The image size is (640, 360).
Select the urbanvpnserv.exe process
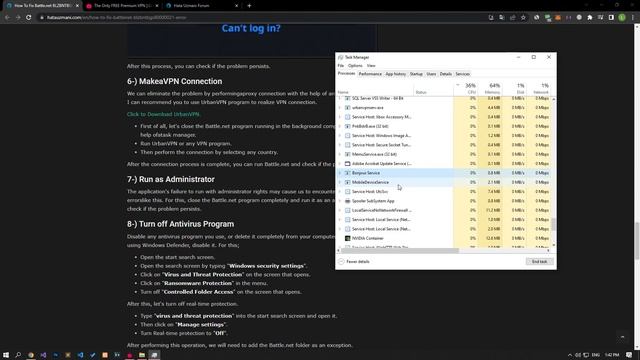(444, 108)
